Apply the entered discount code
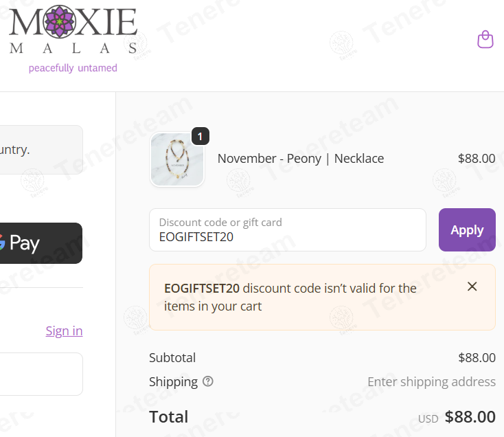Screen dimensions: 504x437 [x=467, y=230]
